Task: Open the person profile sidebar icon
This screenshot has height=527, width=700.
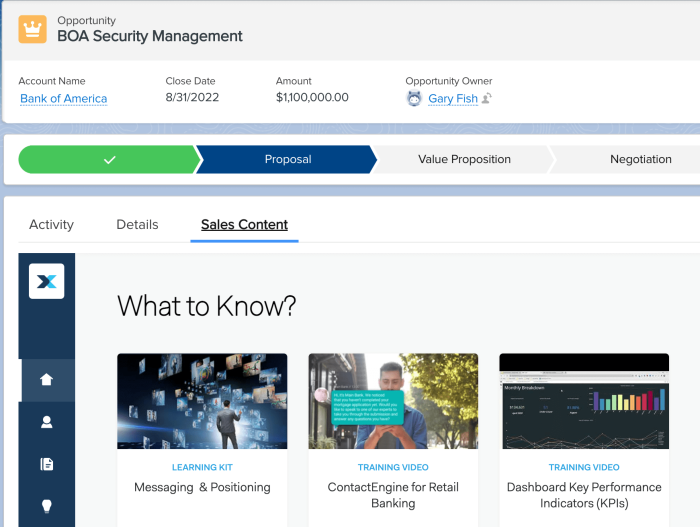Action: pyautogui.click(x=46, y=422)
